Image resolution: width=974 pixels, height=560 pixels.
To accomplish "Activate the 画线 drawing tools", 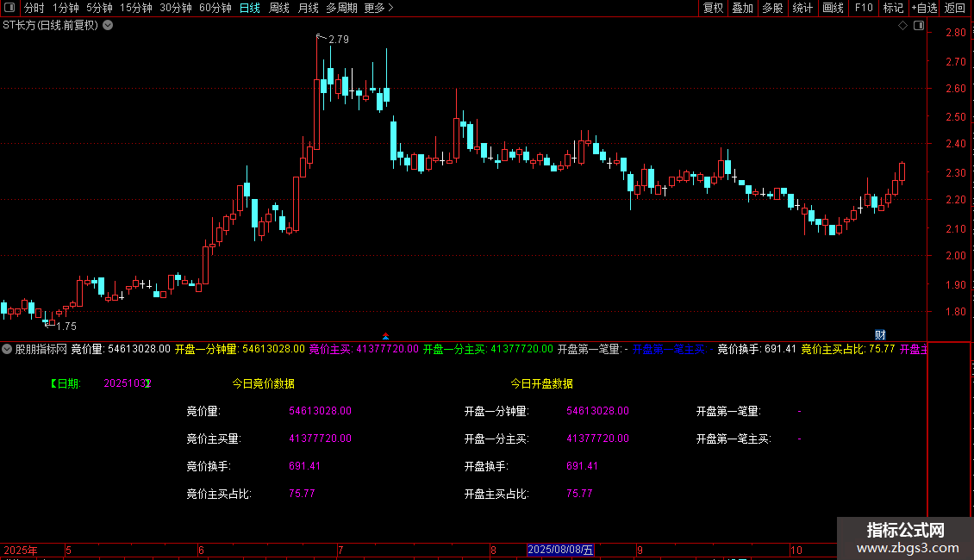I will click(833, 8).
